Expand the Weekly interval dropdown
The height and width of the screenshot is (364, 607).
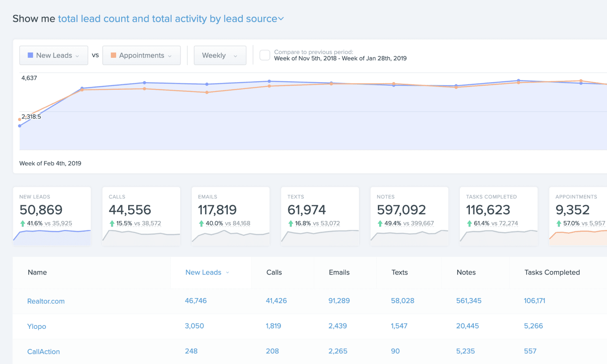coord(220,55)
